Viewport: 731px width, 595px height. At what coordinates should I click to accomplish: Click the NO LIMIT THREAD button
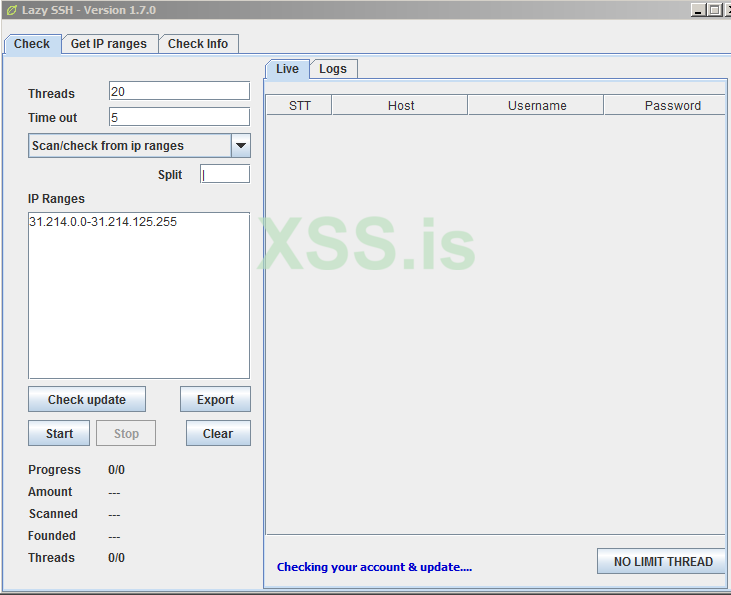click(662, 561)
